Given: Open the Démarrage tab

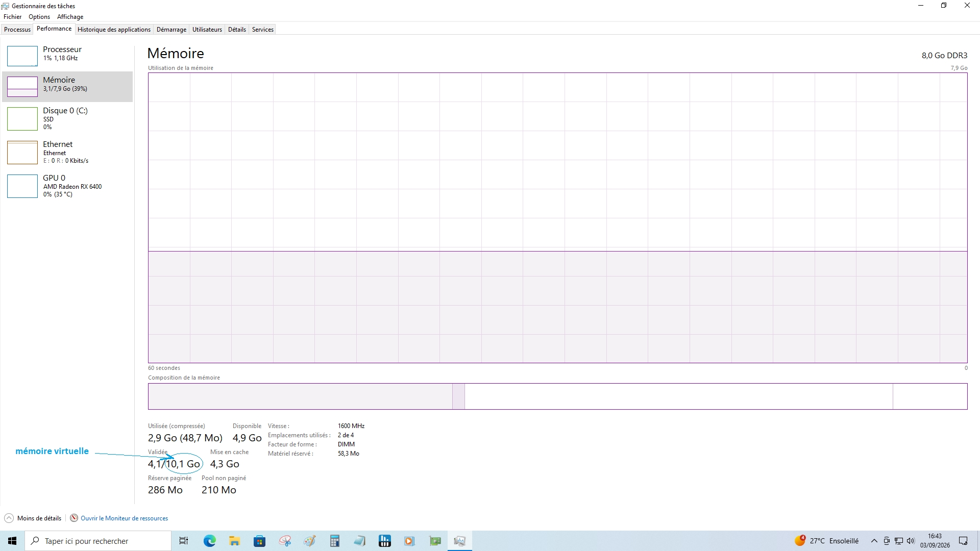Looking at the screenshot, I should pyautogui.click(x=171, y=30).
